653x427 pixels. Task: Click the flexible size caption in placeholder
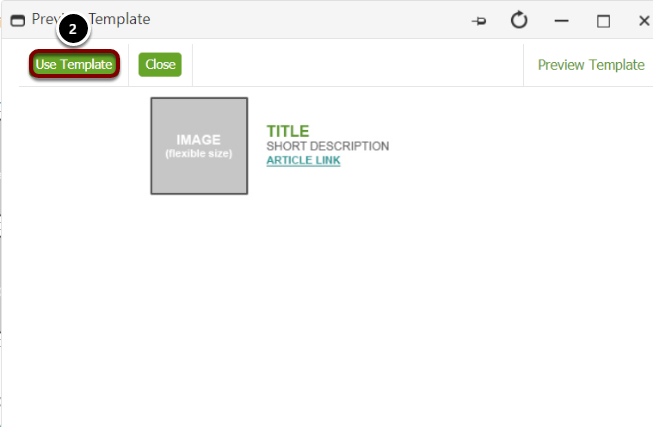[199, 154]
